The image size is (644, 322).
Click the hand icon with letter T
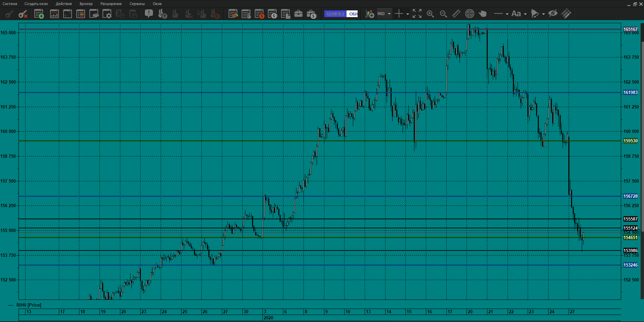[162, 14]
